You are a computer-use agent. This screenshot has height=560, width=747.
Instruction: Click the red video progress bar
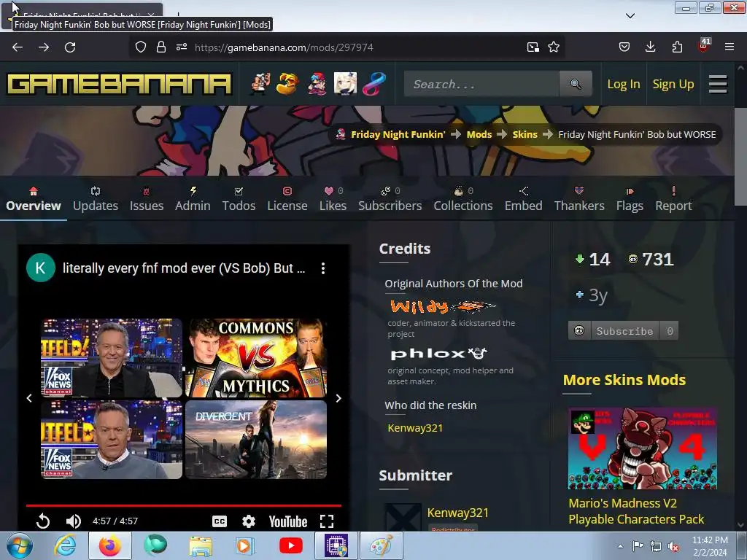click(x=184, y=505)
